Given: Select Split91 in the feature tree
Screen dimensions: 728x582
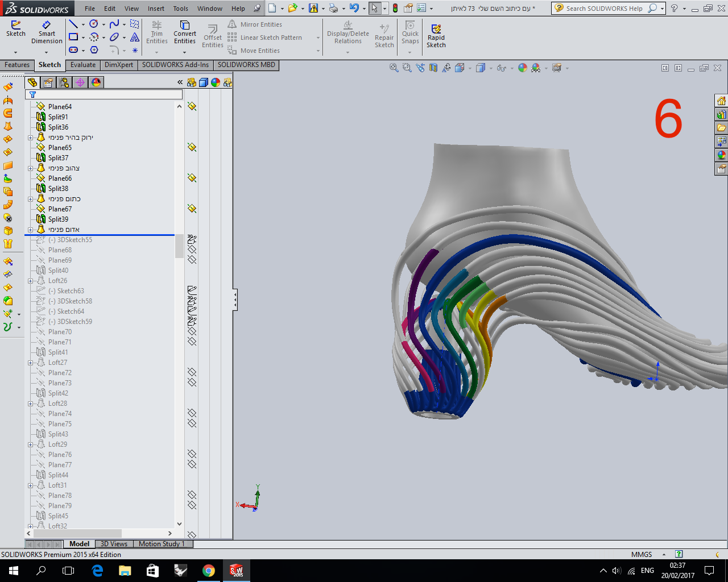Looking at the screenshot, I should click(x=58, y=117).
